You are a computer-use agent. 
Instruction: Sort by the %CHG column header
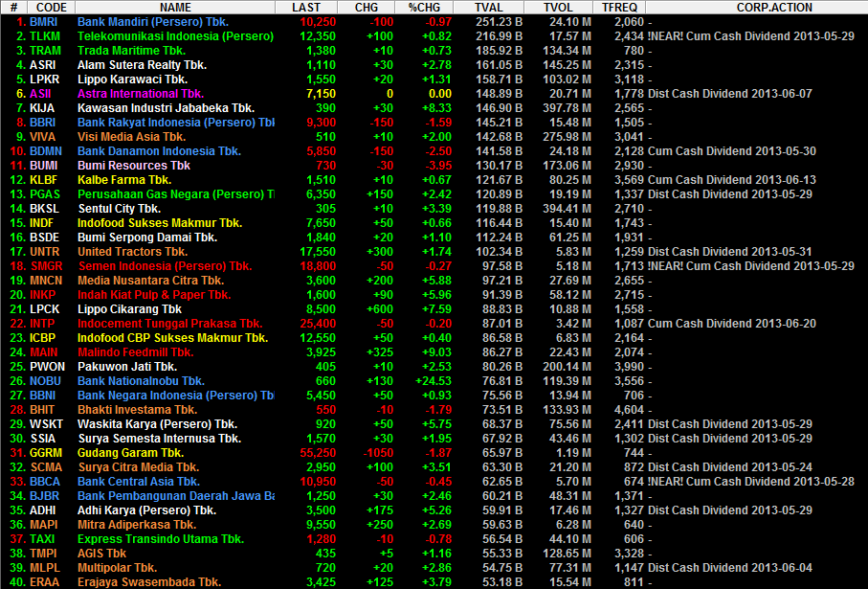(424, 8)
